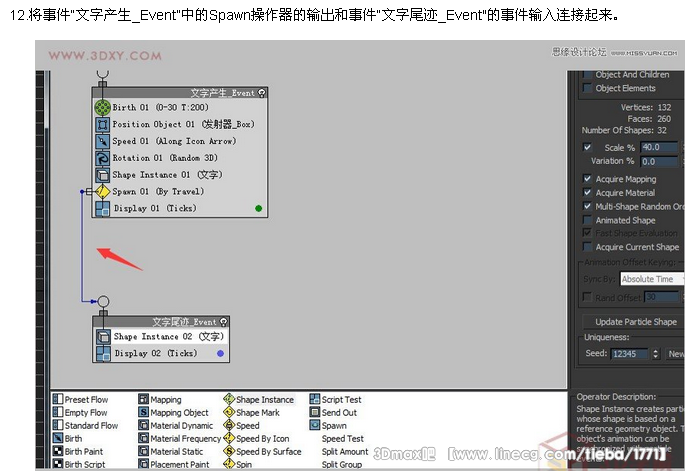This screenshot has height=471, width=695.
Task: Pick Script Test icon in depot
Action: click(x=315, y=399)
